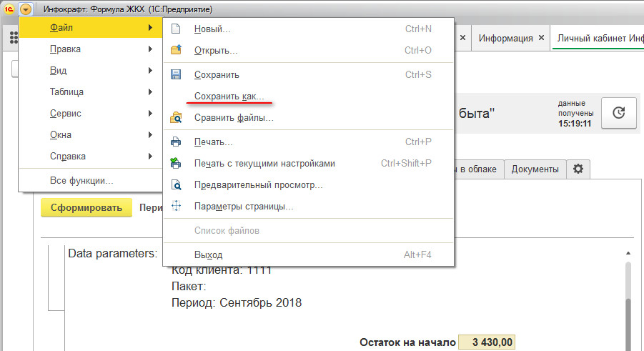Click the Save floppy disk icon
The height and width of the screenshot is (351, 644).
pos(176,74)
